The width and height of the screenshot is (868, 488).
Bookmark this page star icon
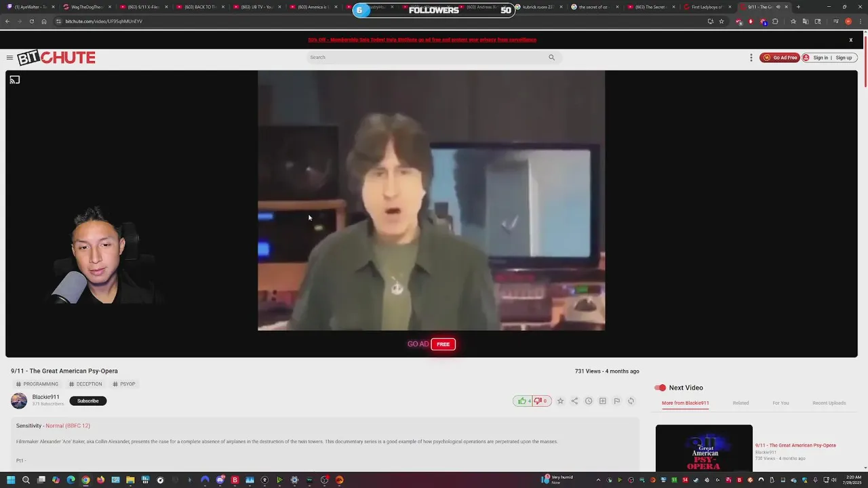pos(722,21)
